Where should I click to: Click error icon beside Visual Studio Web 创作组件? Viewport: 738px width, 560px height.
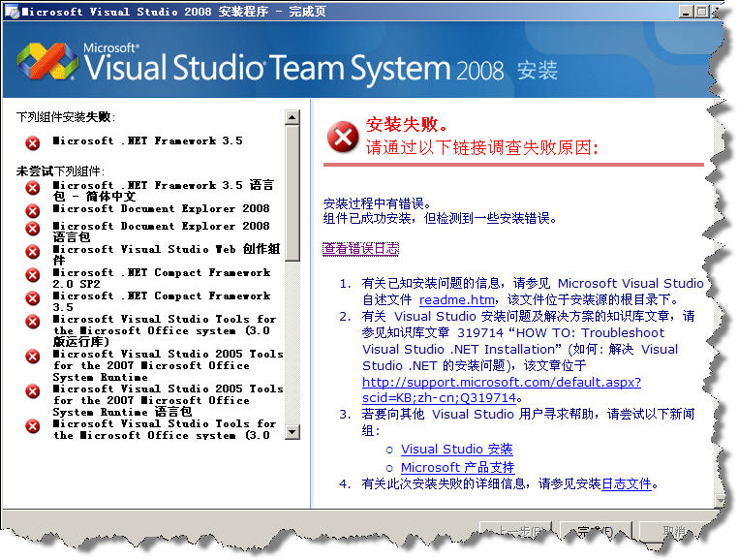[x=33, y=252]
